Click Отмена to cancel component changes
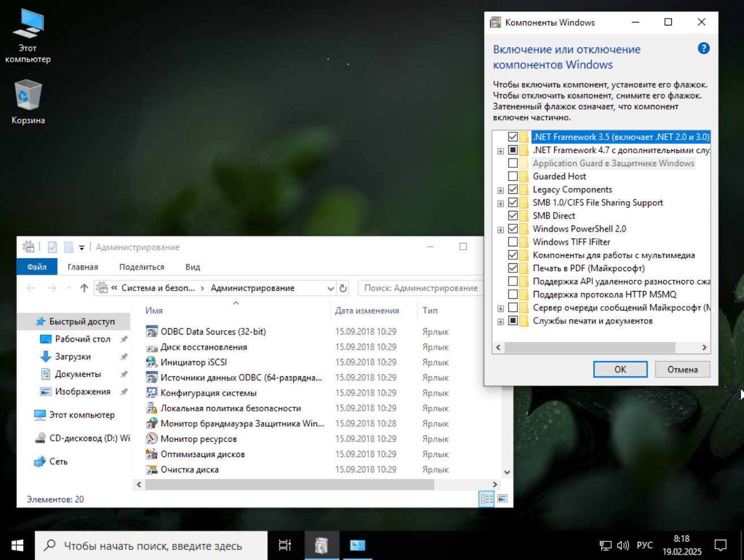This screenshot has height=560, width=744. (682, 369)
